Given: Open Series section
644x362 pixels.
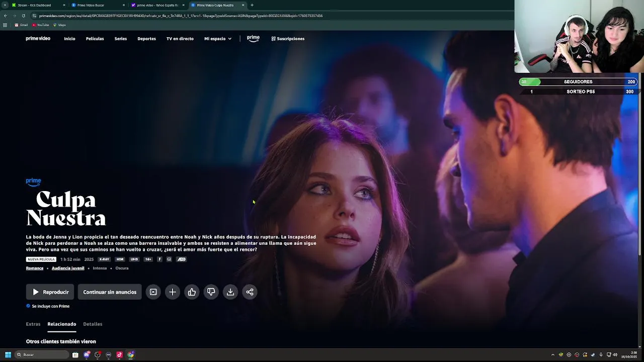Looking at the screenshot, I should [121, 39].
